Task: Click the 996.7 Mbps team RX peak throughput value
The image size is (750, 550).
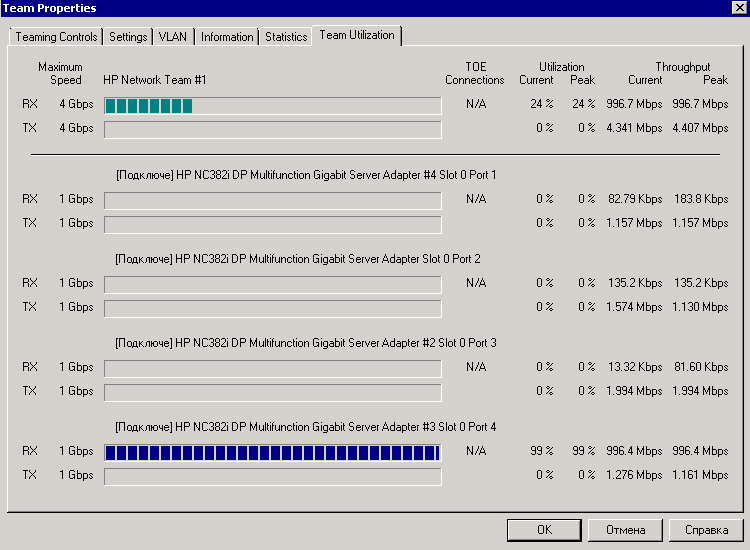Action: tap(699, 103)
